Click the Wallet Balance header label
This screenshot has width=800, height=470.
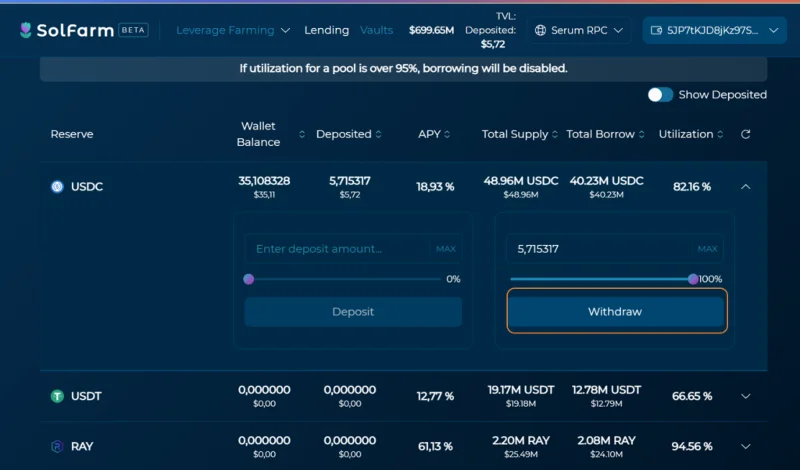tap(258, 134)
